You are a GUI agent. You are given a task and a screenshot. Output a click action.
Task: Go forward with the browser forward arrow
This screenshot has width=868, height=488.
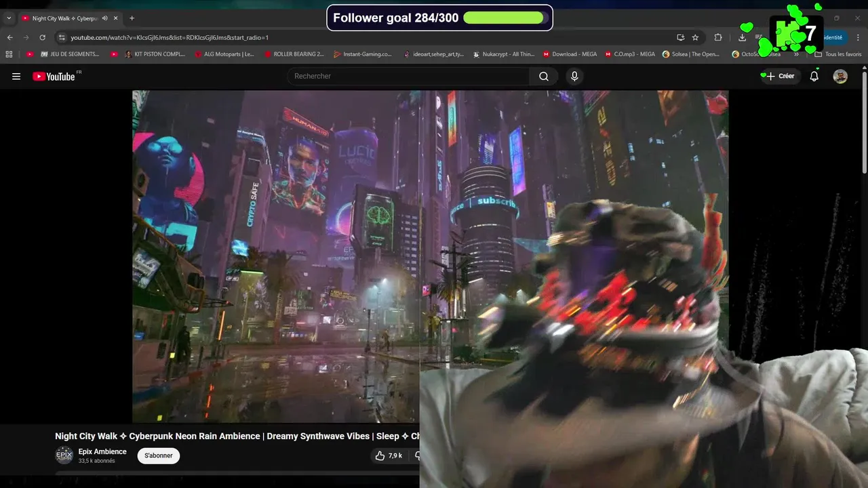pyautogui.click(x=26, y=37)
